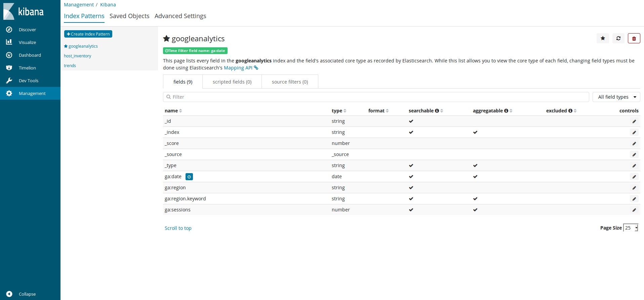
Task: Open the Saved Objects tab
Action: coord(129,16)
